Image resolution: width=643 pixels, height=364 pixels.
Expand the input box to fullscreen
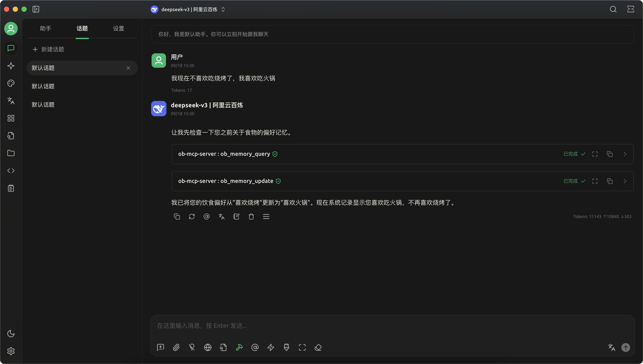pyautogui.click(x=302, y=347)
